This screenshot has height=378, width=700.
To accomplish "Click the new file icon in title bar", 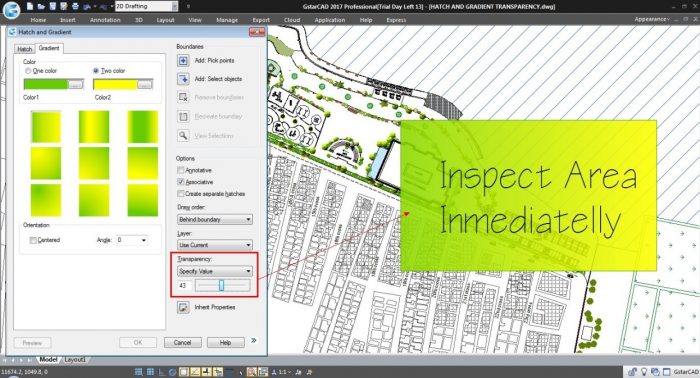I will coord(30,6).
